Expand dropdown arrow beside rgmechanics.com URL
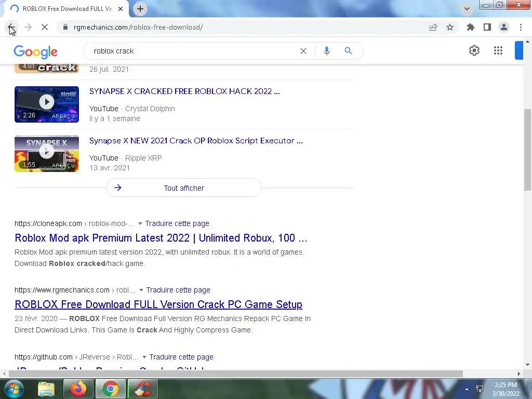 click(141, 290)
